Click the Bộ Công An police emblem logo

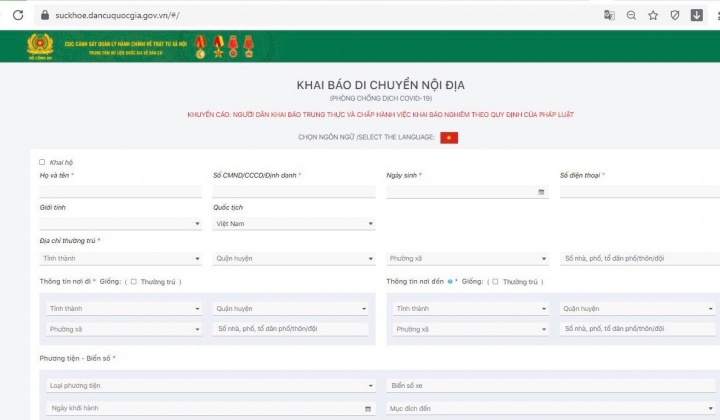pyautogui.click(x=40, y=46)
